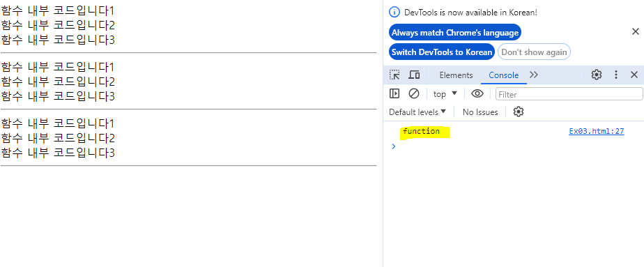644x267 pixels.
Task: Click Always match Chrome's language
Action: click(455, 33)
